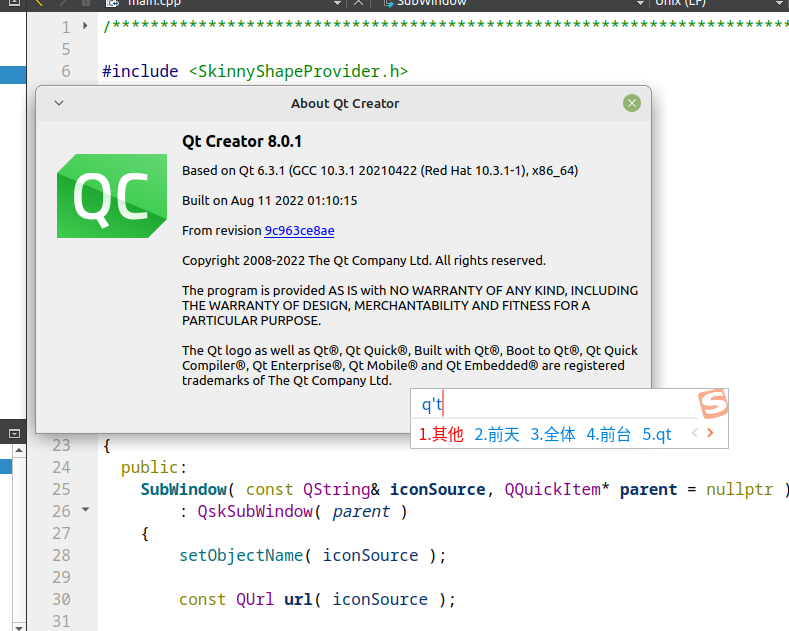Select IME candidate 2 前天
Viewport: 789px width, 631px height.
click(x=497, y=434)
